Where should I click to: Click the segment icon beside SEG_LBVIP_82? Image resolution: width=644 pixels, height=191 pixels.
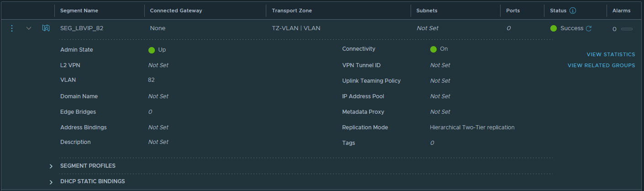[x=46, y=28]
